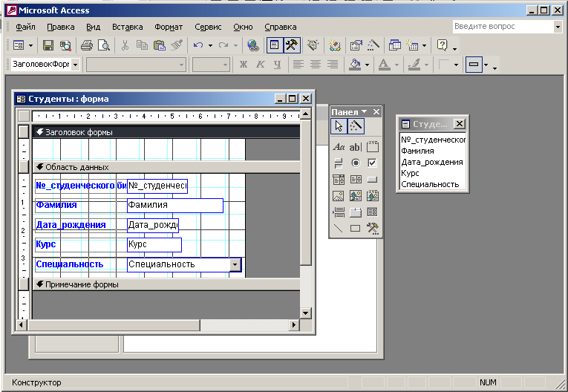The height and width of the screenshot is (392, 568).
Task: Toggle italic К formatting
Action: [x=260, y=65]
